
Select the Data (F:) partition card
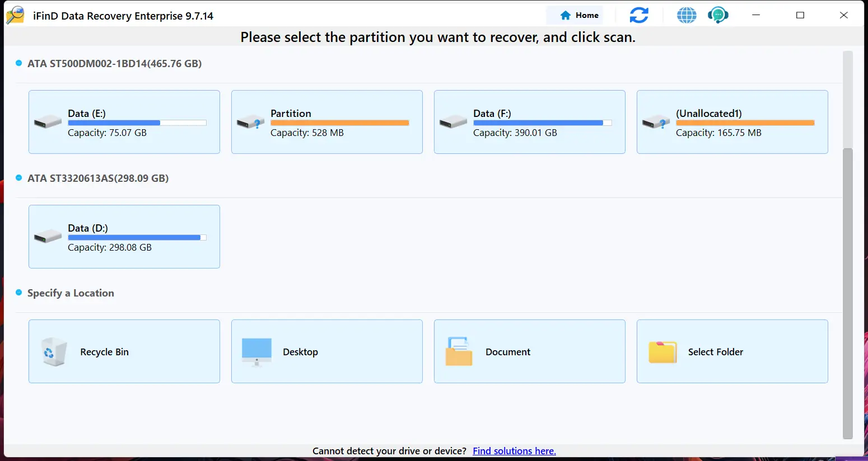(x=530, y=122)
